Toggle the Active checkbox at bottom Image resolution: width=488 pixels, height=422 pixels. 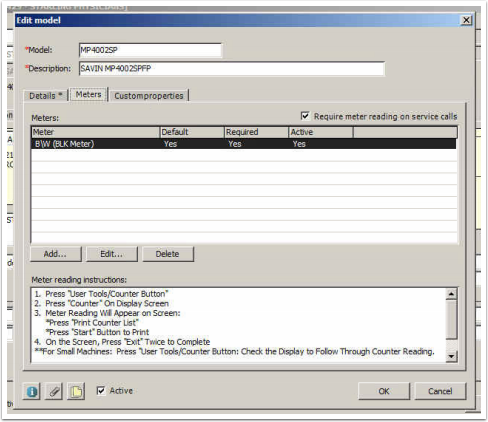pyautogui.click(x=101, y=390)
